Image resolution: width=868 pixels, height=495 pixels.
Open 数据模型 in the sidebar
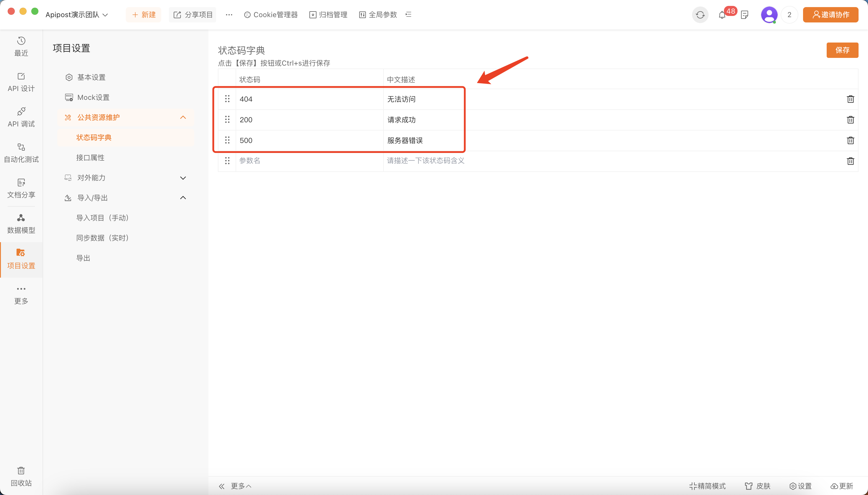pos(21,223)
